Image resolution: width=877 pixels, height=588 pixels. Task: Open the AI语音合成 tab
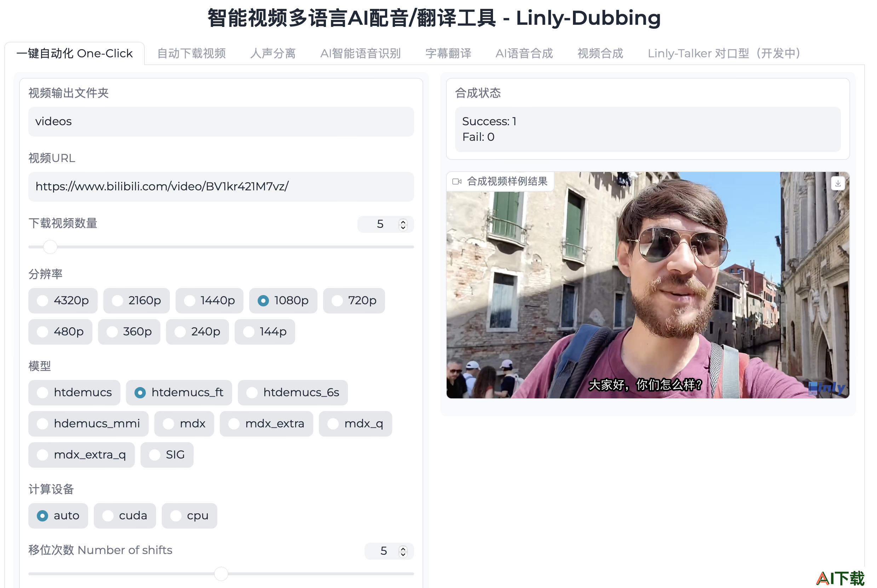[524, 53]
